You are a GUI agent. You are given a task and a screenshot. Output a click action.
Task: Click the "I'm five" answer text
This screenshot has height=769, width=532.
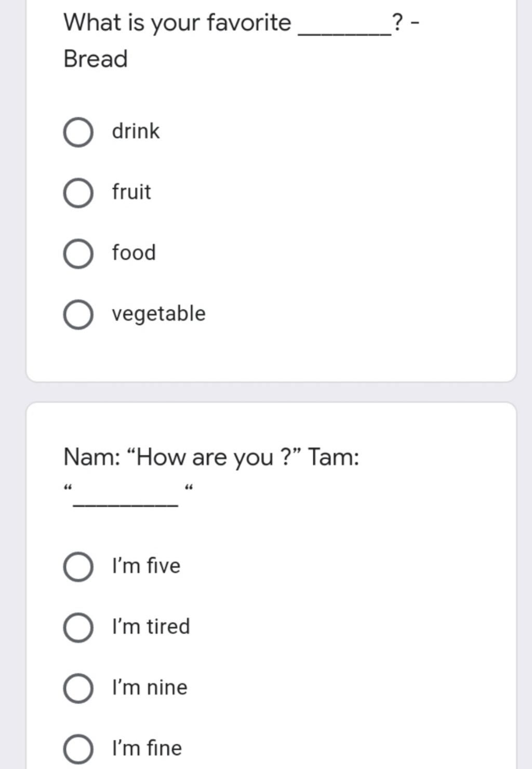146,565
